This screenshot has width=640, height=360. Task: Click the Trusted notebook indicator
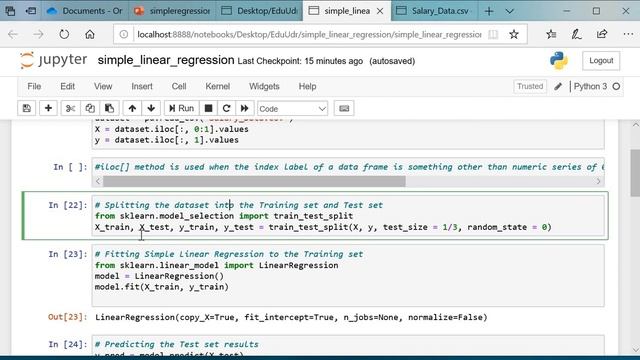coord(530,87)
